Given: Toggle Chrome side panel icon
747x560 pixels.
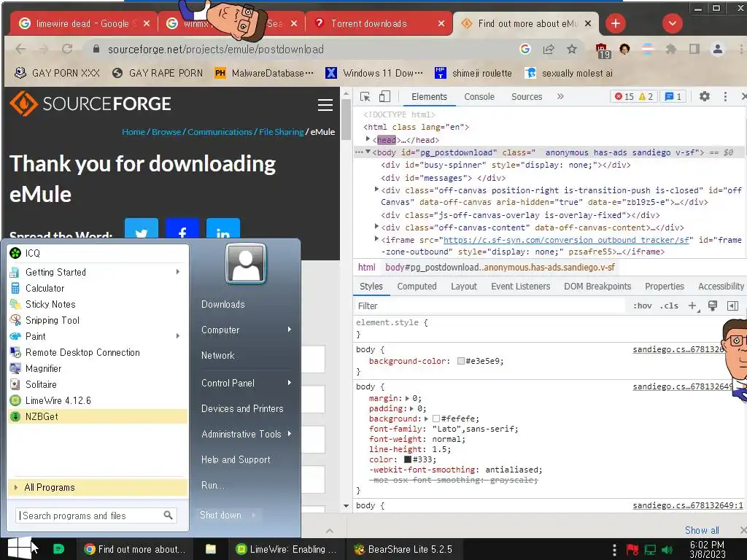Looking at the screenshot, I should tap(694, 49).
